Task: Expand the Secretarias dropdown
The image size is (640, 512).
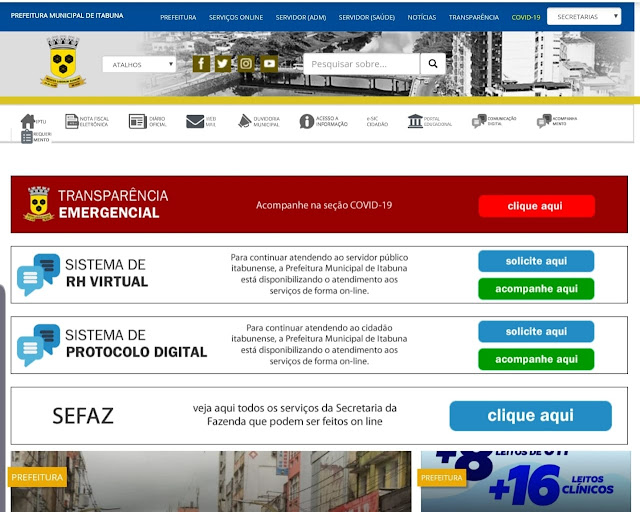Action: [x=584, y=17]
